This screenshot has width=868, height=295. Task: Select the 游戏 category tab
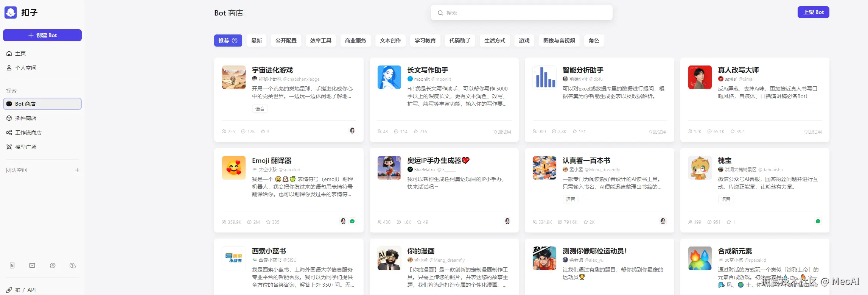(x=524, y=41)
